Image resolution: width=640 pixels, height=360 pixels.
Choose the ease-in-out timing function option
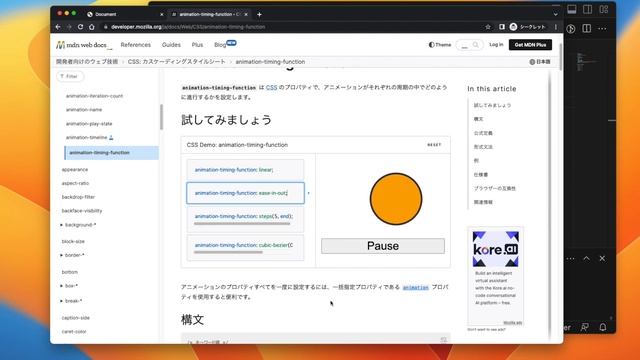245,193
